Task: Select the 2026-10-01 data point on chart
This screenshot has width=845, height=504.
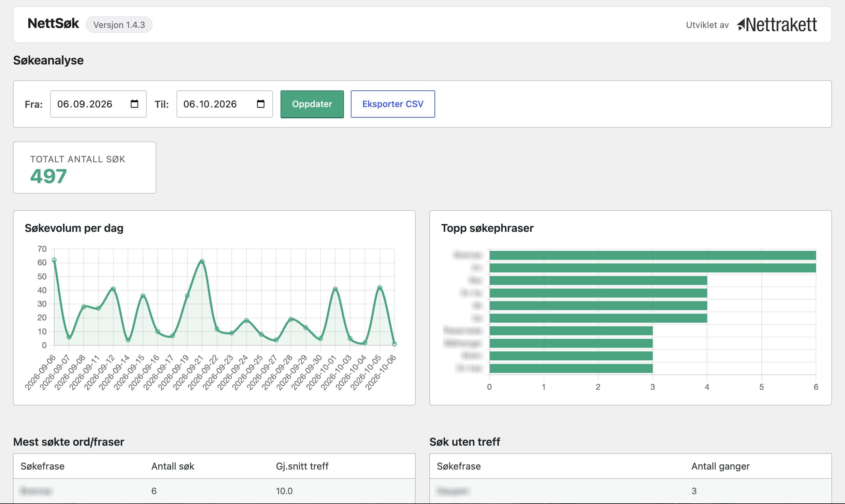Action: tap(335, 289)
